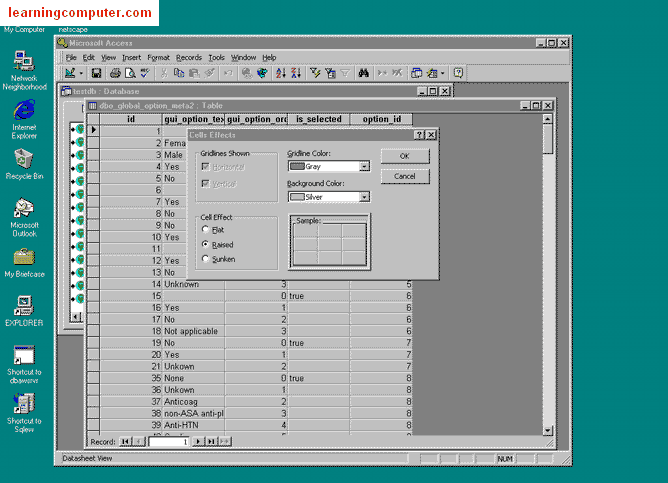668x483 pixels.
Task: Click the Cut scissors icon
Action: (164, 73)
